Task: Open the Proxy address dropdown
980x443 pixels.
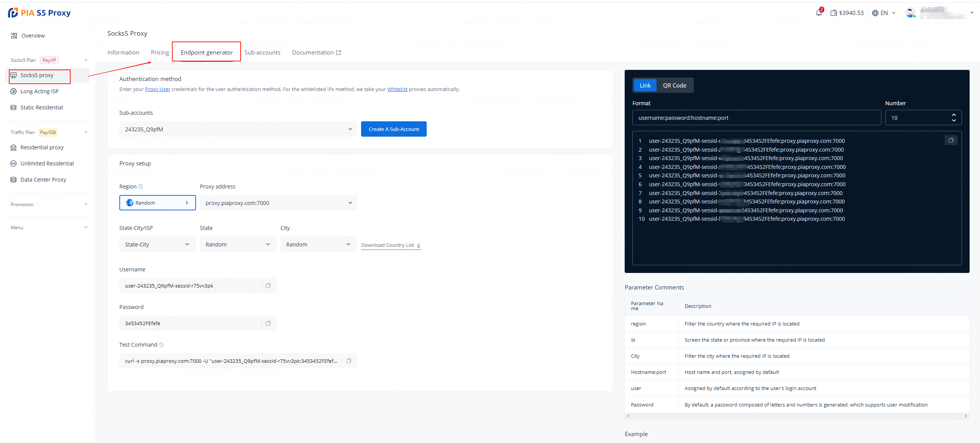Action: coord(278,203)
